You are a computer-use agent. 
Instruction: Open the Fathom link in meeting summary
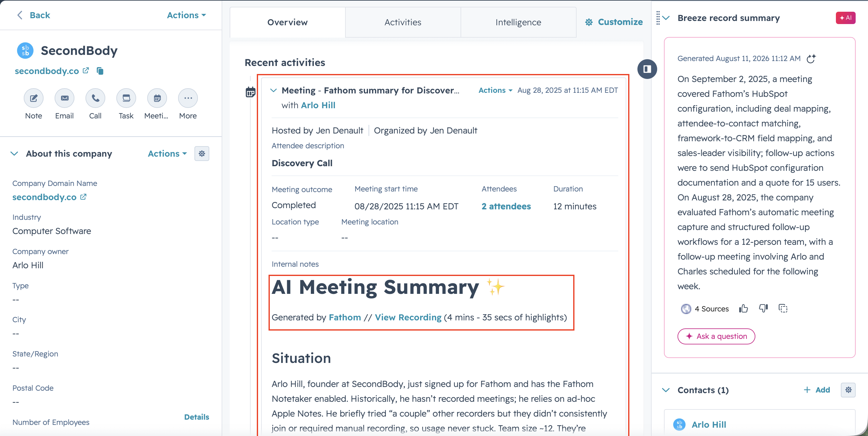(x=345, y=318)
